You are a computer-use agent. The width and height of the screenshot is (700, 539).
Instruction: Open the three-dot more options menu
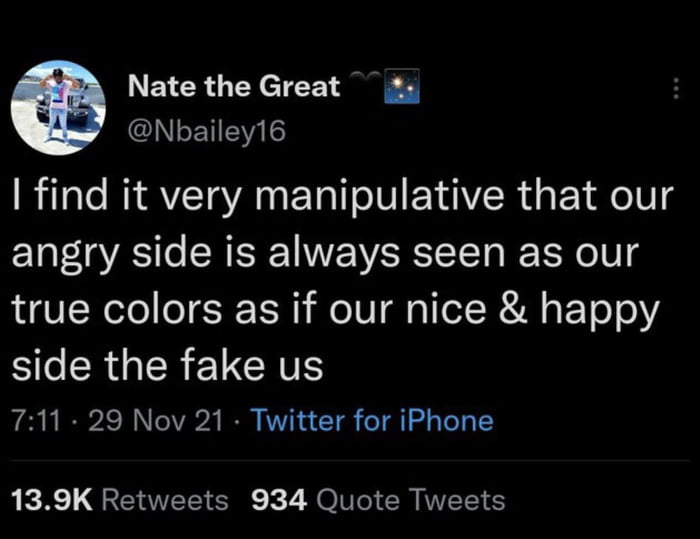(676, 90)
